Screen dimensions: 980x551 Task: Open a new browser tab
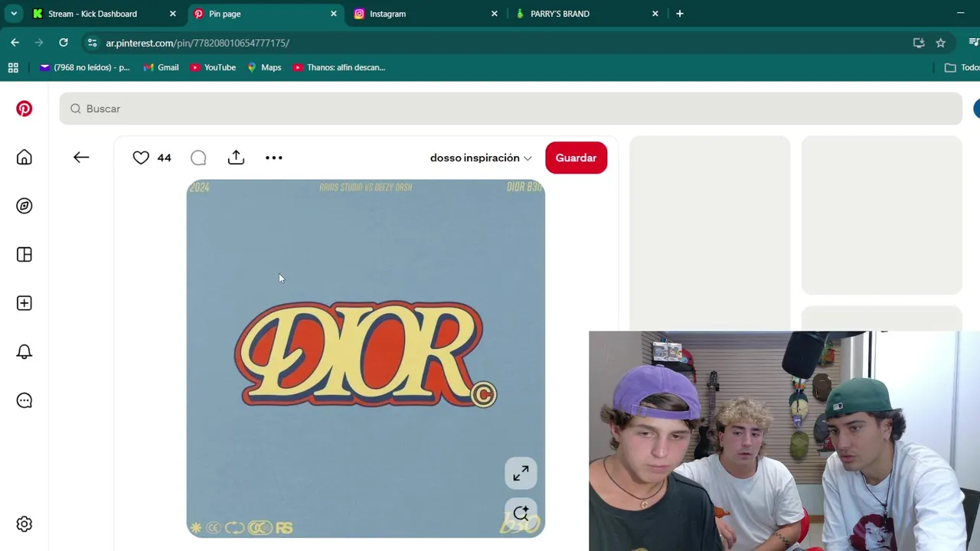(x=680, y=14)
